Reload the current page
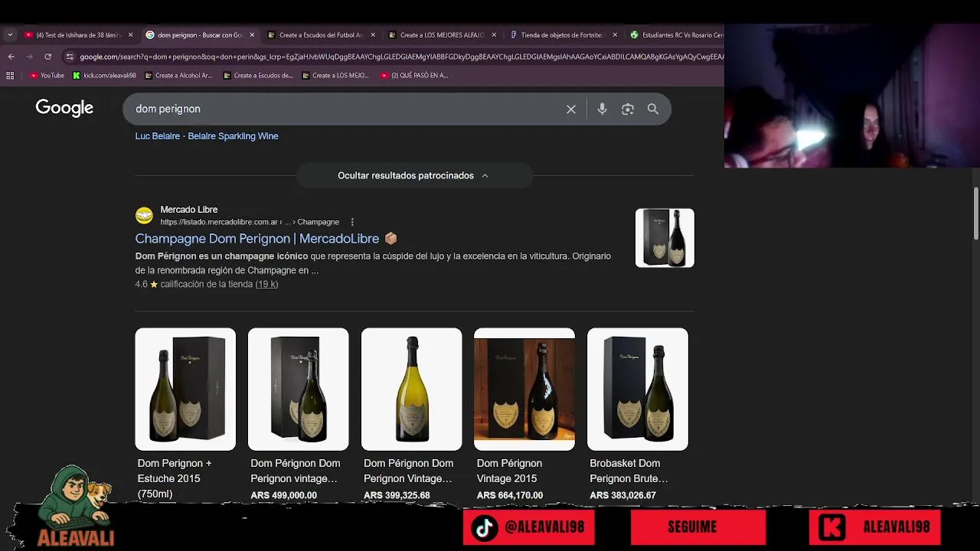The image size is (980, 551). click(x=47, y=57)
